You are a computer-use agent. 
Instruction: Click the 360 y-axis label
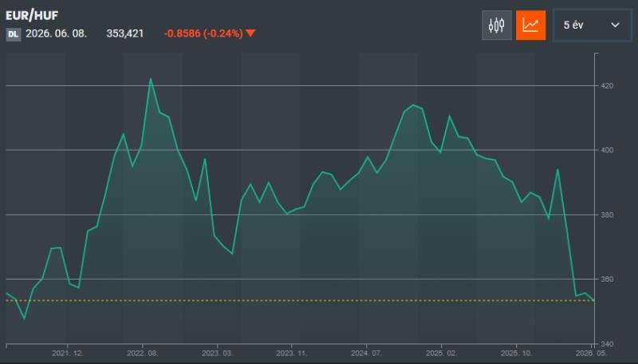click(x=607, y=279)
